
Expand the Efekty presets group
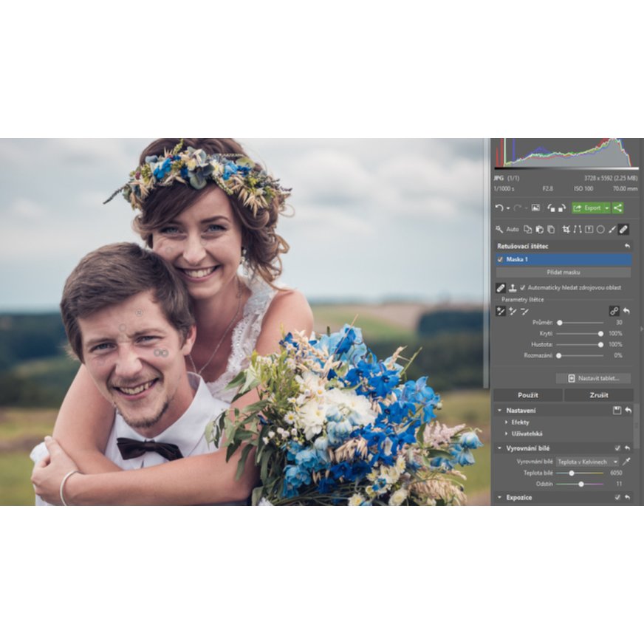[506, 422]
